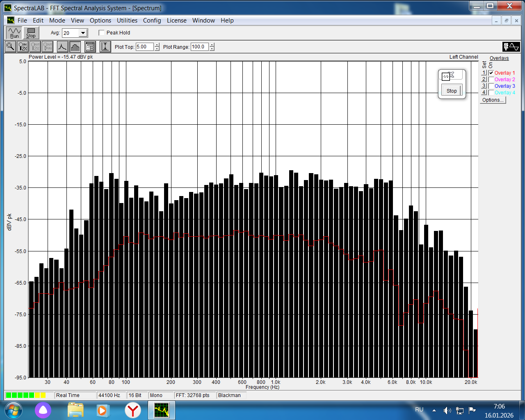The height and width of the screenshot is (420, 525).
Task: Open the View menu
Action: click(x=78, y=21)
